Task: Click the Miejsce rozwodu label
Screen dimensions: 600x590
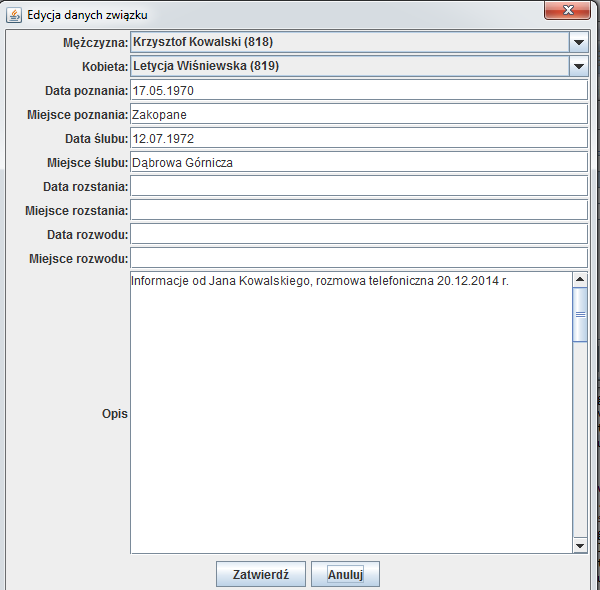Action: 78,259
